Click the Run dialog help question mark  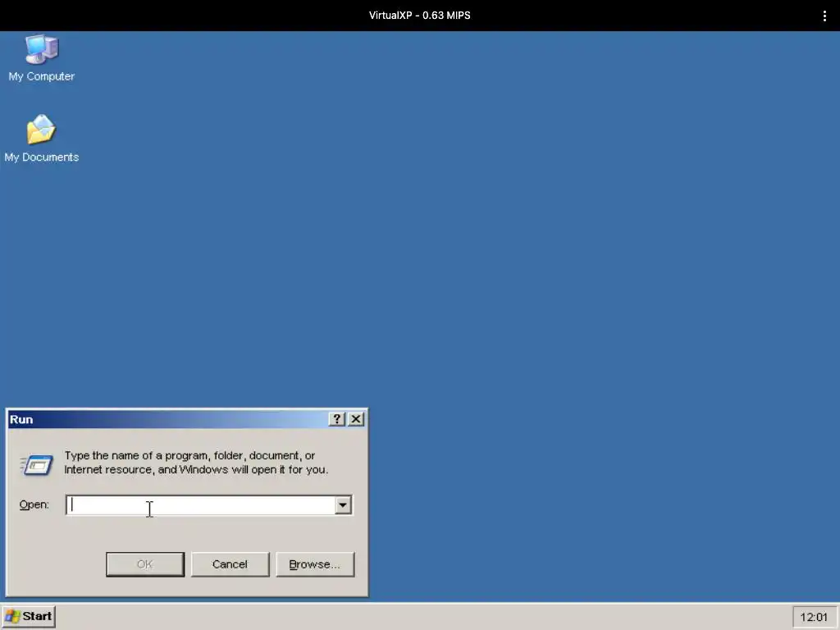click(x=336, y=419)
